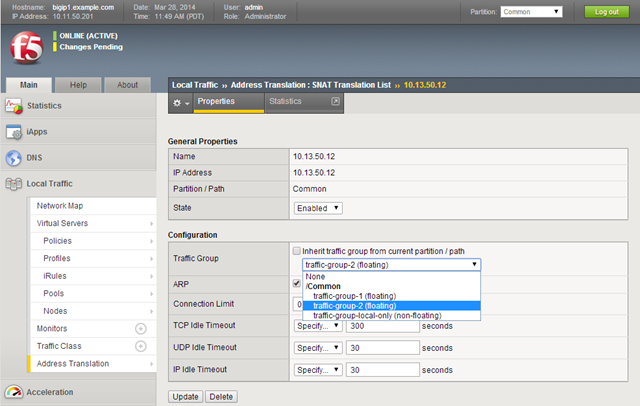Open the DNS globe icon
This screenshot has width=640, height=406.
pyautogui.click(x=15, y=157)
